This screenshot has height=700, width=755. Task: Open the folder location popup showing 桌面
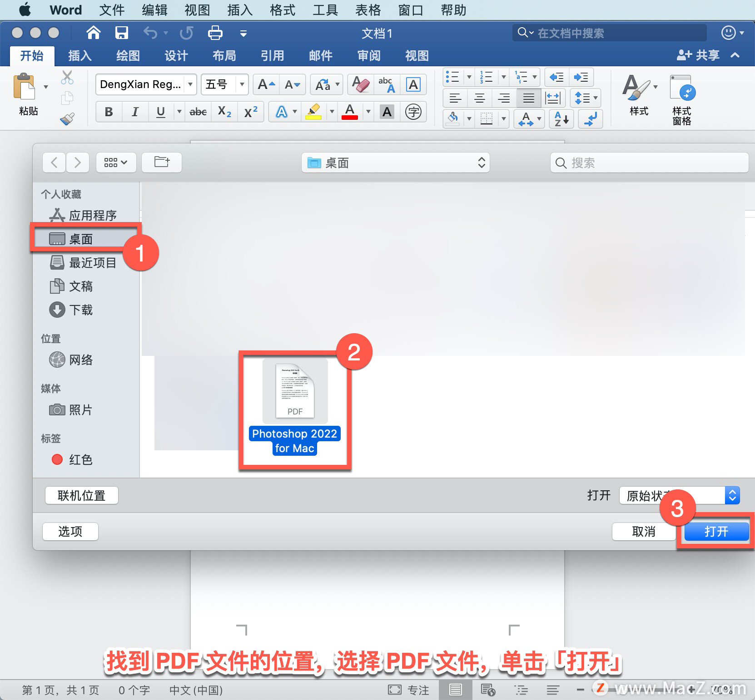coord(395,163)
